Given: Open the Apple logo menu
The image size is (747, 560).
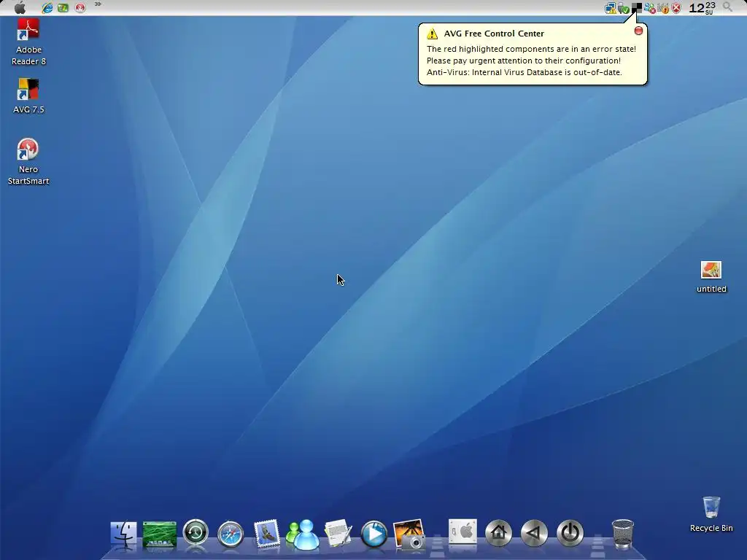Looking at the screenshot, I should pos(20,7).
